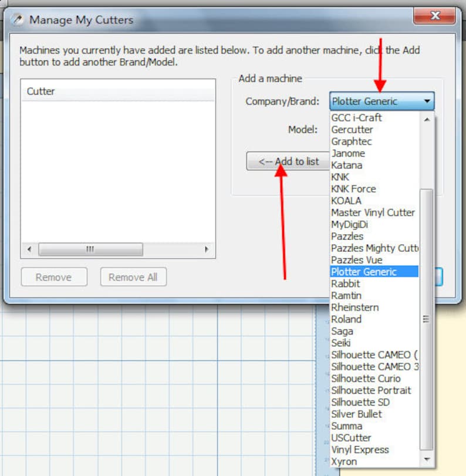The image size is (466, 476).
Task: Choose the KNK option
Action: click(x=374, y=177)
